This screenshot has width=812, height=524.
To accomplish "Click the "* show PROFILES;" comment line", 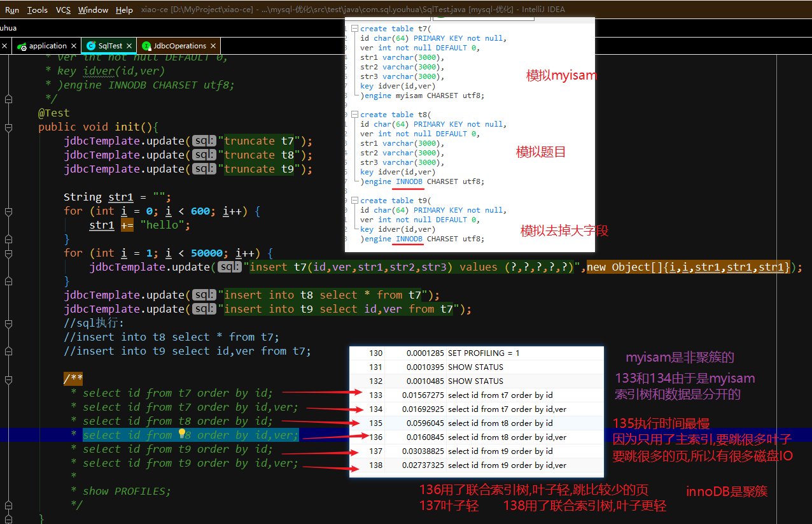I will pos(121,492).
